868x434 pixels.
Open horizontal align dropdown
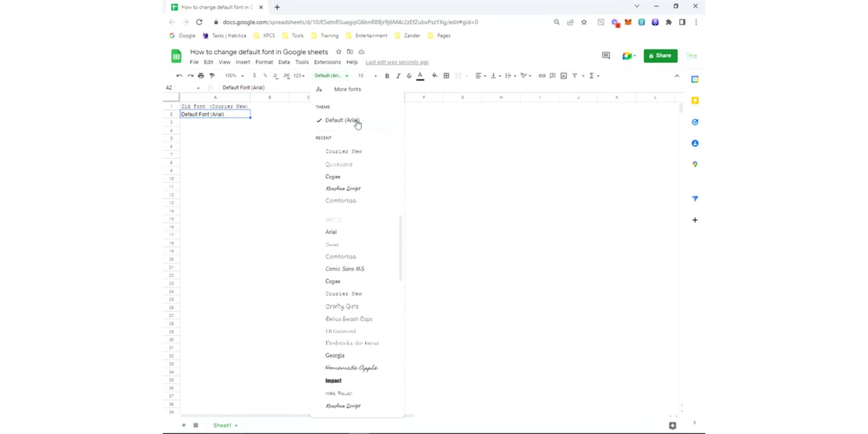(481, 76)
